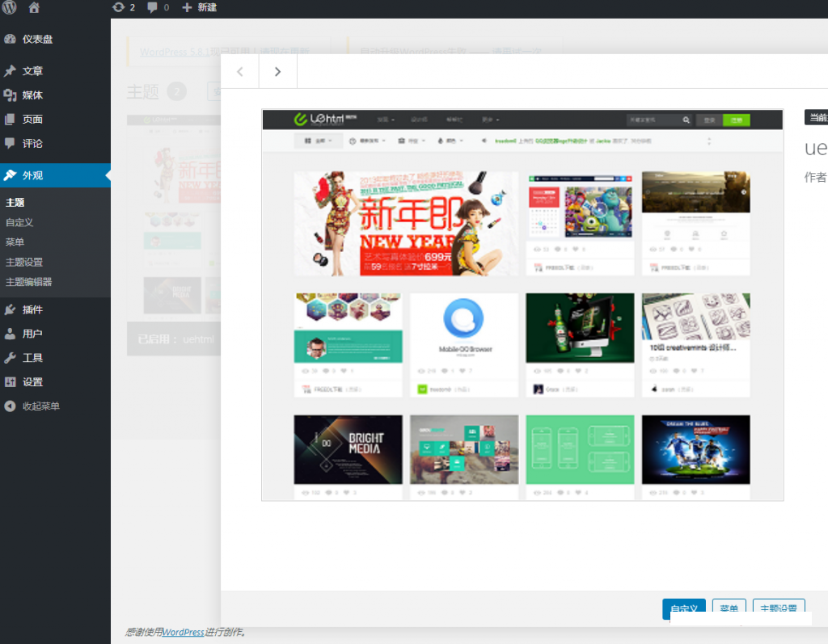Click the uehtml theme screenshot preview

click(522, 305)
